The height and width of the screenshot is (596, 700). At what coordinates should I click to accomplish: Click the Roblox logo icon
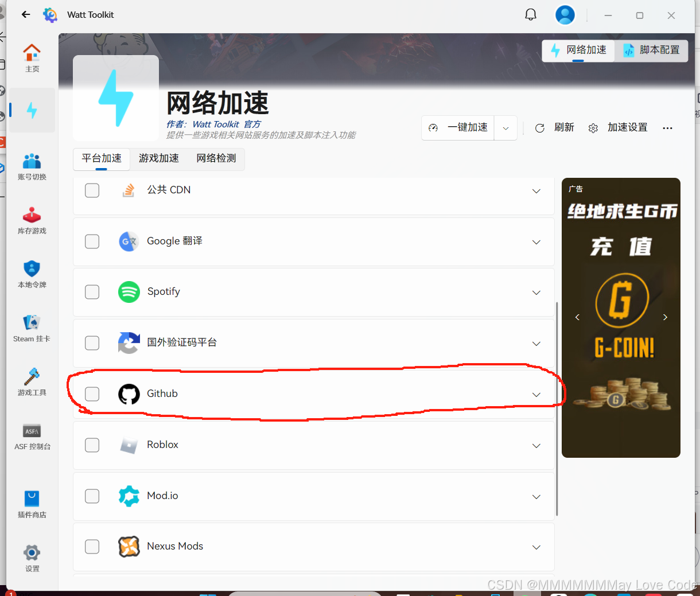[x=129, y=445]
